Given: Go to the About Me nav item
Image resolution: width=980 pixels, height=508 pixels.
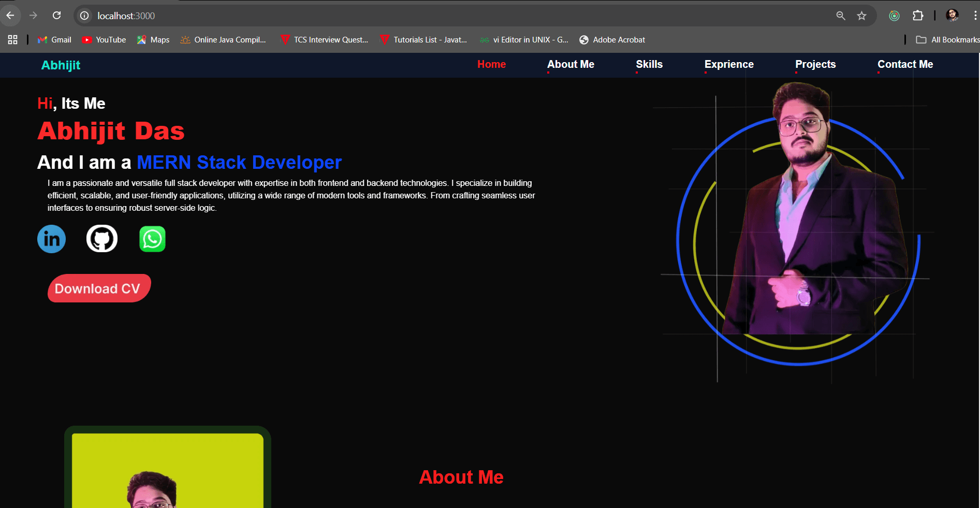Looking at the screenshot, I should pos(571,64).
